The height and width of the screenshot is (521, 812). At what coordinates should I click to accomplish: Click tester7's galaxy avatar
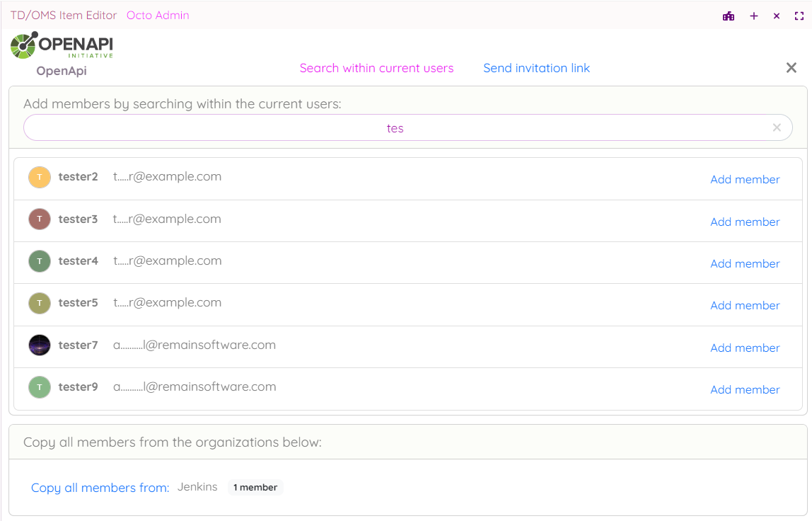40,345
